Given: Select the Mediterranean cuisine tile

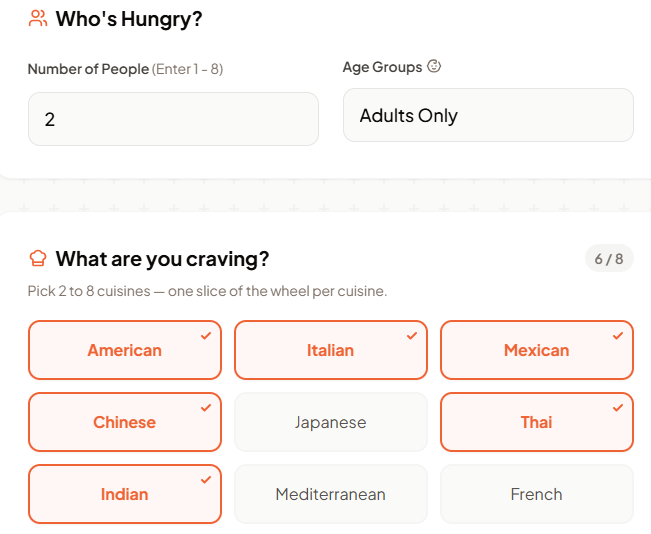Looking at the screenshot, I should 330,494.
